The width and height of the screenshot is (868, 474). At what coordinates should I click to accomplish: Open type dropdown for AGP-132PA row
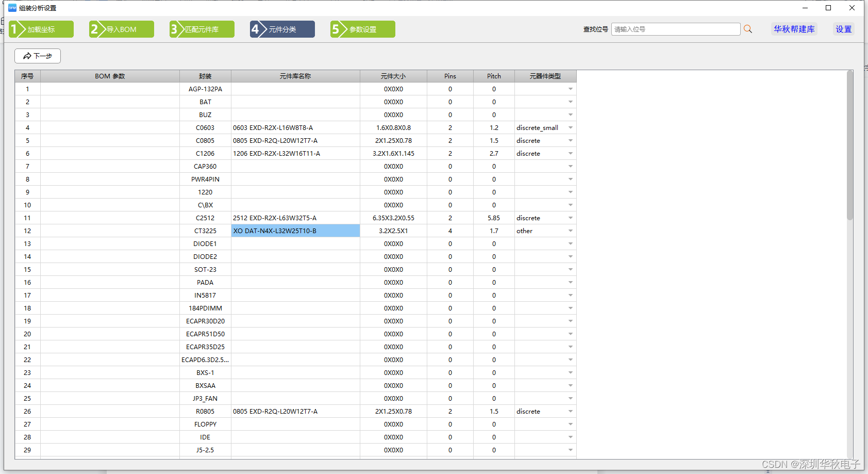pos(571,89)
